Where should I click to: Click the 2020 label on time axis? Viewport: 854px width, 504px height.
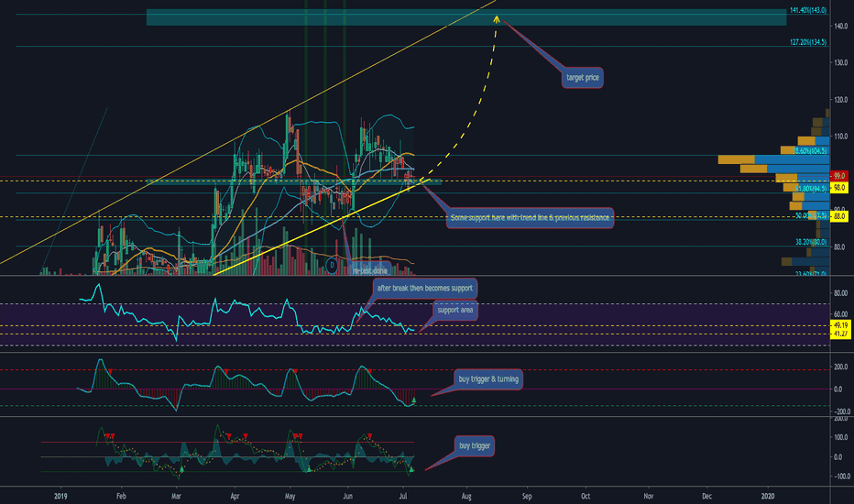tap(767, 497)
